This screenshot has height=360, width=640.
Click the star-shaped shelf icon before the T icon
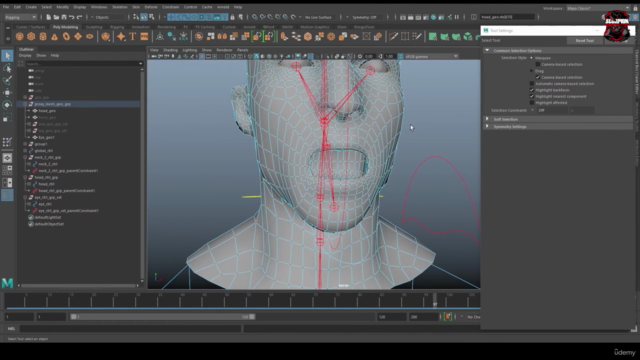pyautogui.click(x=121, y=37)
